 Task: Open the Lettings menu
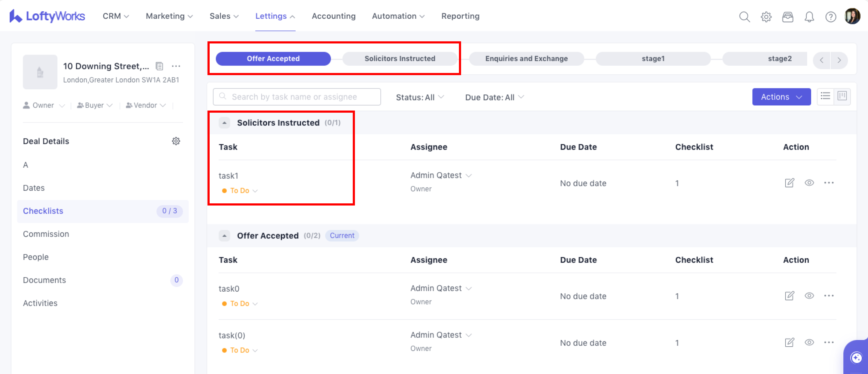tap(275, 16)
